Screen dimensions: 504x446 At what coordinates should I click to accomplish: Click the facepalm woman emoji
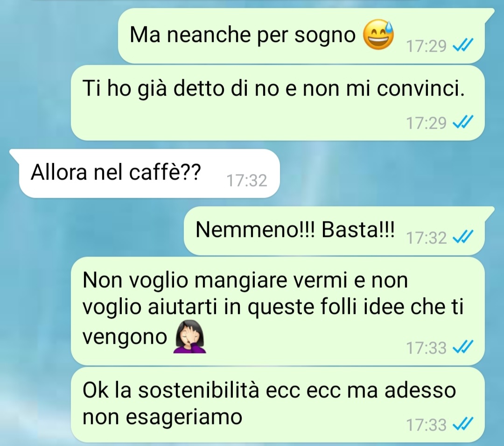coord(189,336)
